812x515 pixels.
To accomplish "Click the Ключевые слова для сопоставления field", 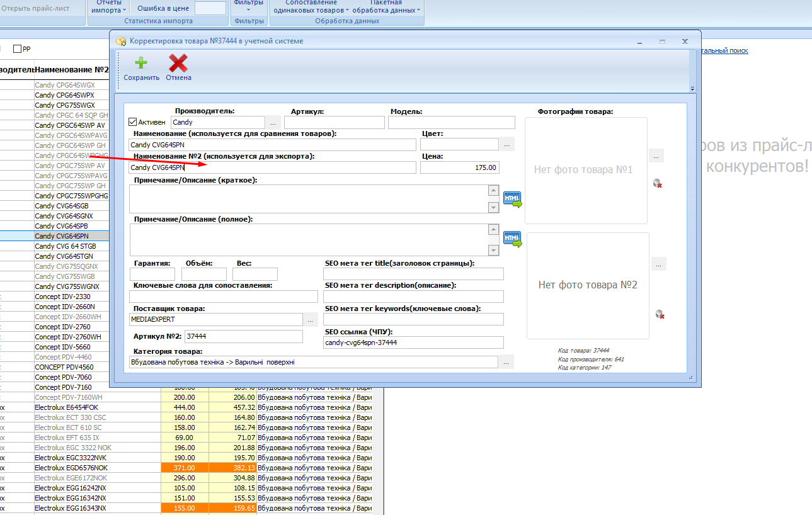I will pos(224,297).
